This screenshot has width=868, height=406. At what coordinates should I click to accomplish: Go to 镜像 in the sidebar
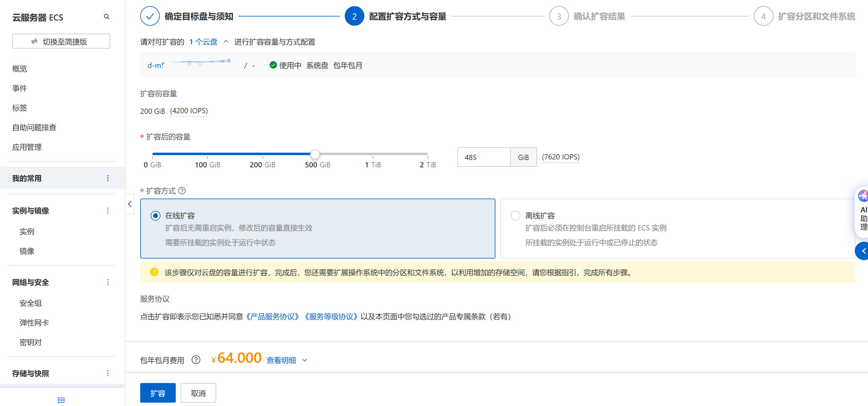[x=27, y=251]
